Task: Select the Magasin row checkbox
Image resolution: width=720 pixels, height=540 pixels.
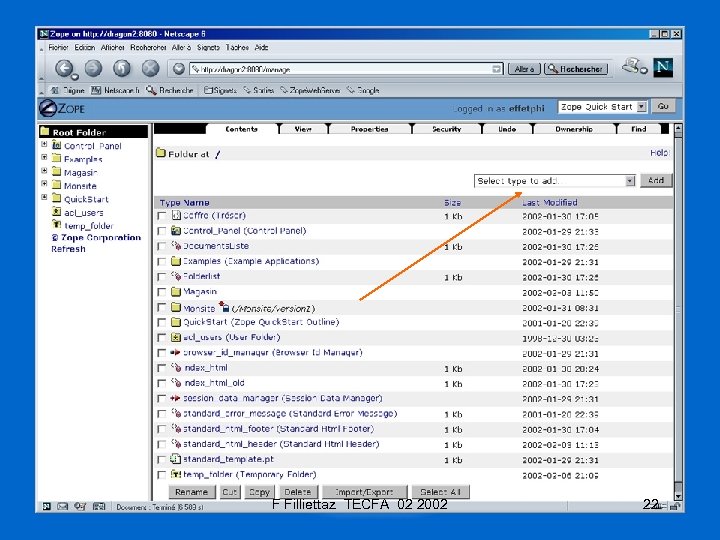Action: click(162, 292)
